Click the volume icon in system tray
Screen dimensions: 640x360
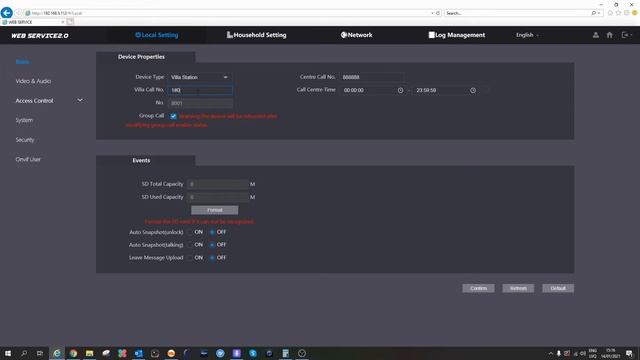(583, 353)
